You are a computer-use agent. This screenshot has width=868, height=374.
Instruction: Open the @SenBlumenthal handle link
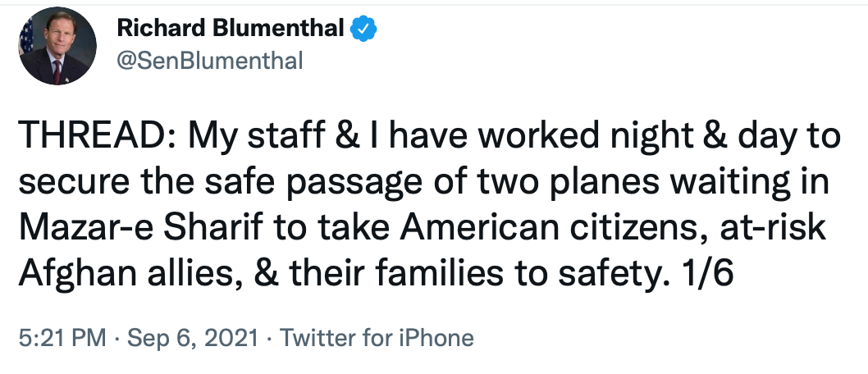212,61
